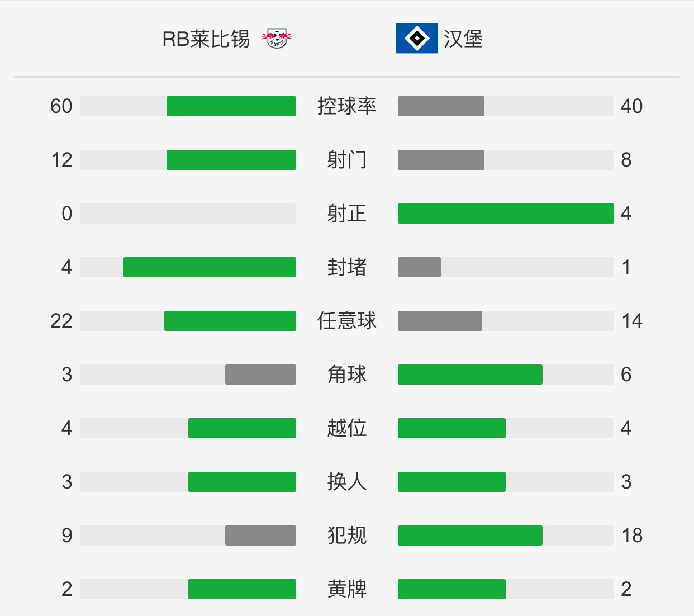Viewport: 694px width, 616px height.
Task: Select the 射门 shots label
Action: click(347, 160)
